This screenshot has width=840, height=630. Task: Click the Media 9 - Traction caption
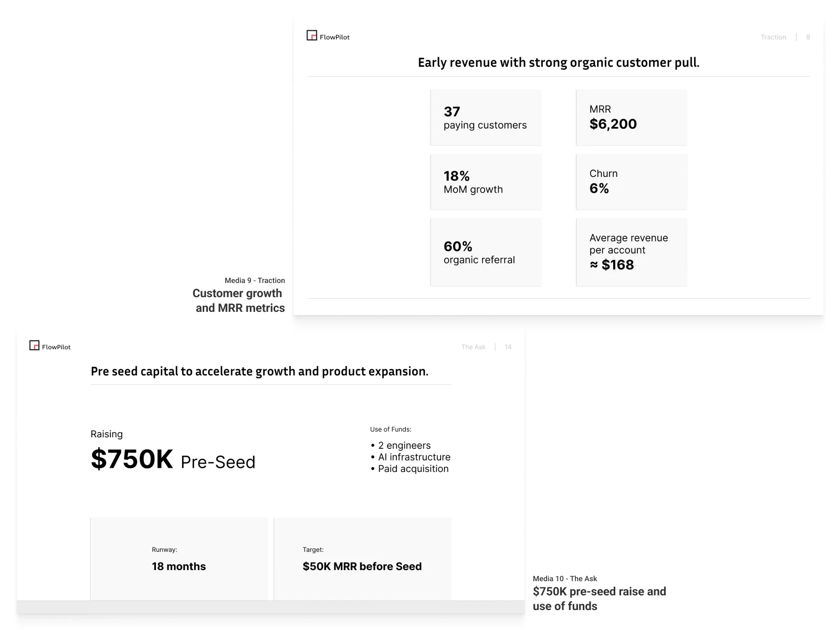pos(255,280)
